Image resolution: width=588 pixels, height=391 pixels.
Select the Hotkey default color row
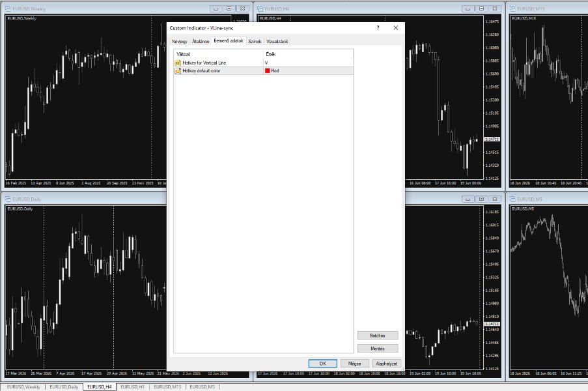pyautogui.click(x=264, y=70)
